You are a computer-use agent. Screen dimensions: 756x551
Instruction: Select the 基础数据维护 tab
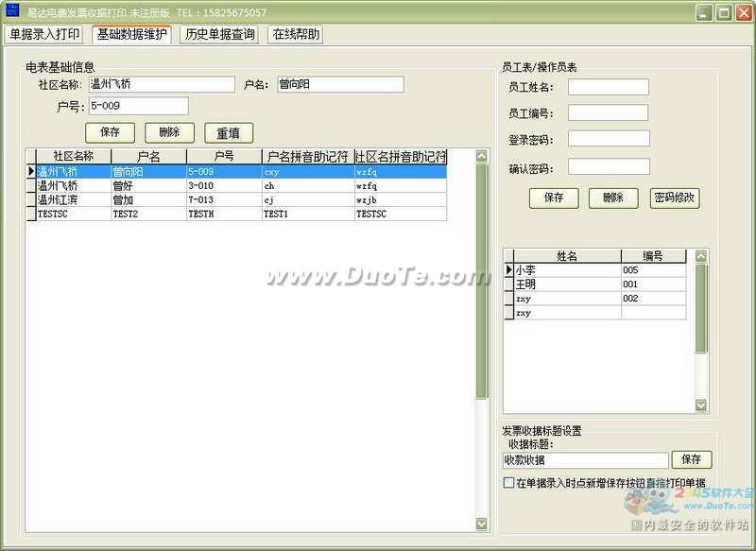pyautogui.click(x=131, y=34)
